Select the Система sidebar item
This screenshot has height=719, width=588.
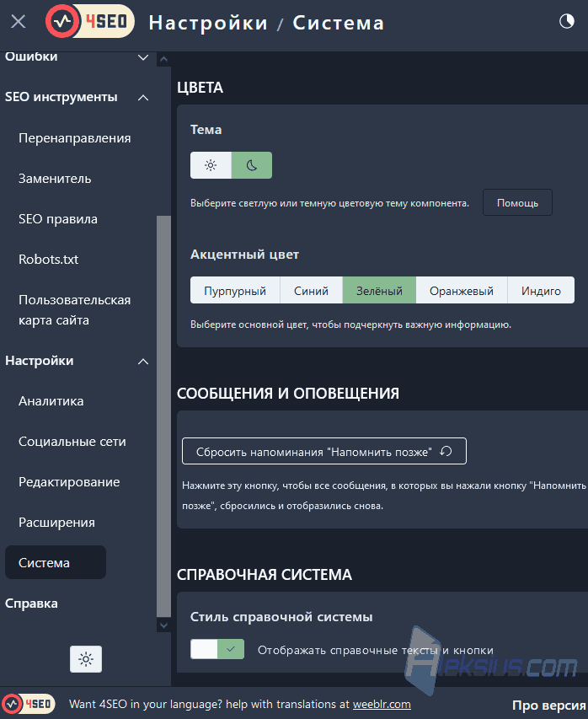(x=56, y=562)
